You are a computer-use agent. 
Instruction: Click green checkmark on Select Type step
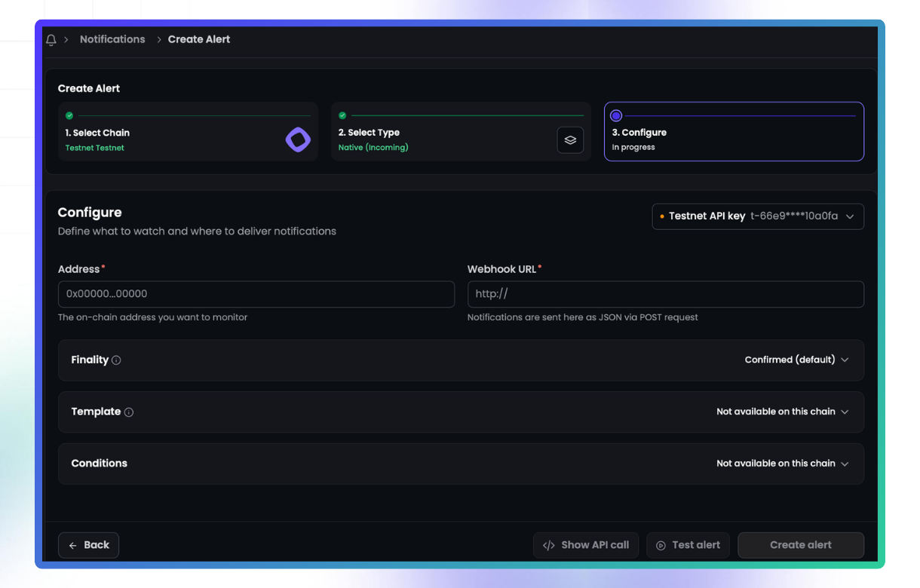pos(342,115)
